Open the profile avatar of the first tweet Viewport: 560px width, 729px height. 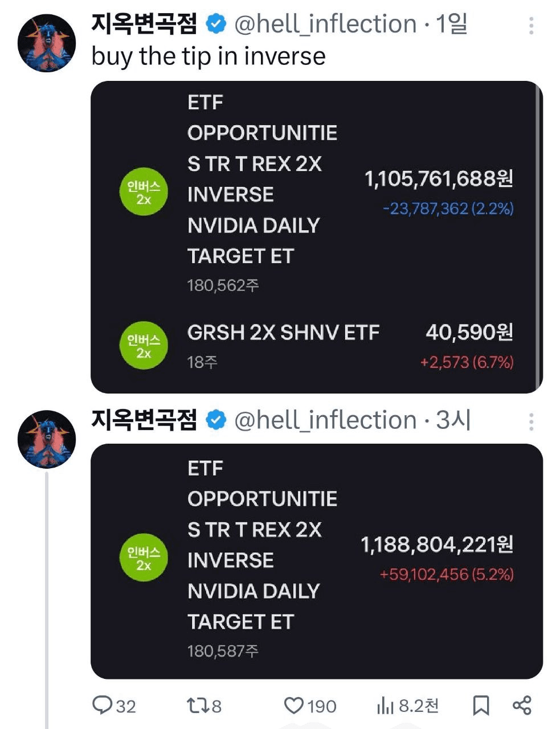point(47,43)
